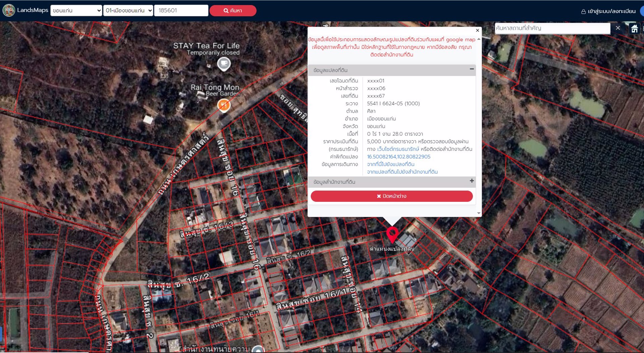Image resolution: width=644 pixels, height=353 pixels.
Task: Open เว็บไซต์กรมธนารักษ์ link
Action: tap(398, 149)
